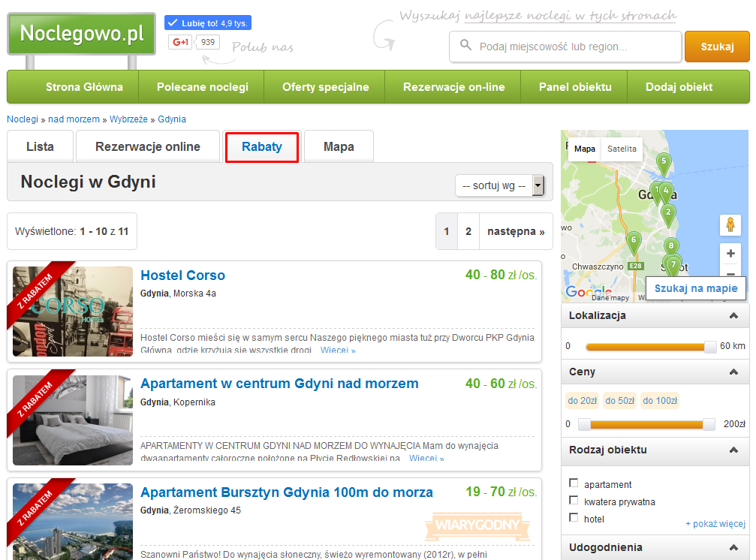The width and height of the screenshot is (756, 560).
Task: Select map marker number 2
Action: 668,215
